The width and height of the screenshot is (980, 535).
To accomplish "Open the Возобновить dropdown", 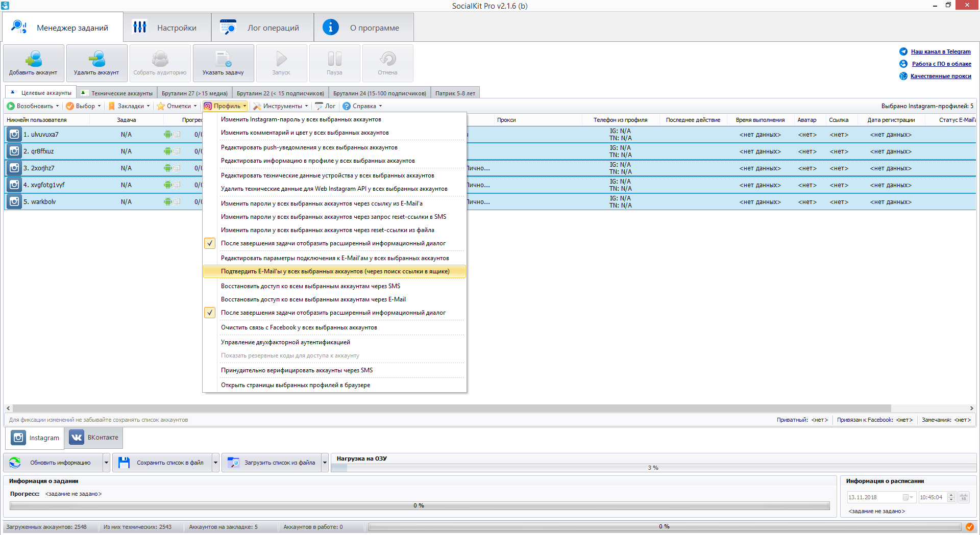I will 33,106.
